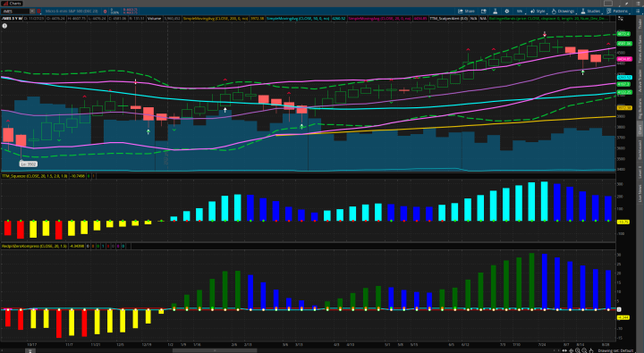Open the symbol selector dropdown arrow

(32, 11)
